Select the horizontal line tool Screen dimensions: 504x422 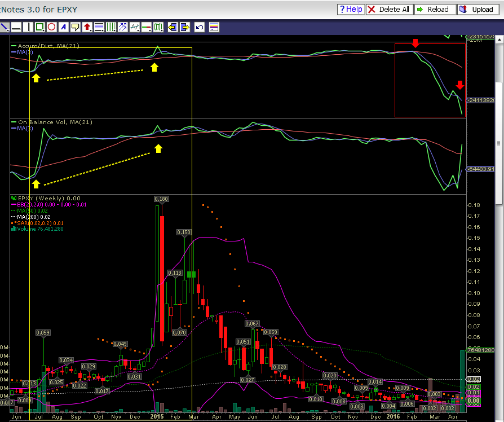[16, 27]
